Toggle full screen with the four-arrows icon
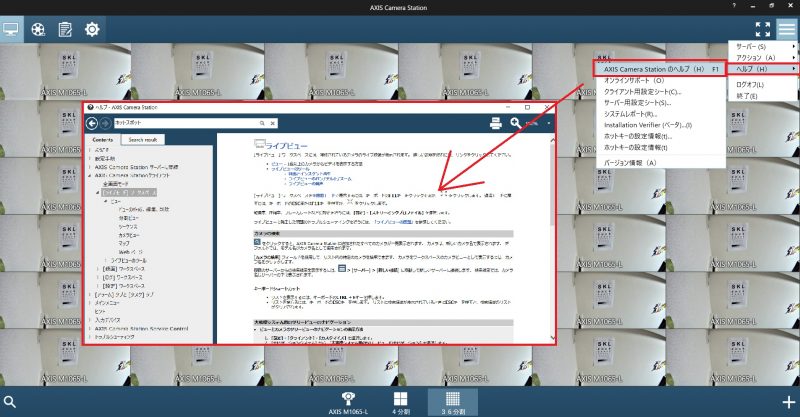The image size is (800, 417). (763, 29)
